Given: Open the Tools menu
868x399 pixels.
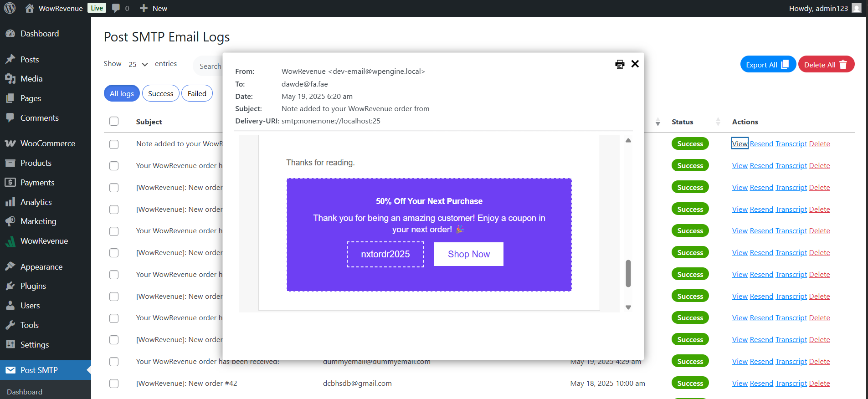Looking at the screenshot, I should 46,325.
